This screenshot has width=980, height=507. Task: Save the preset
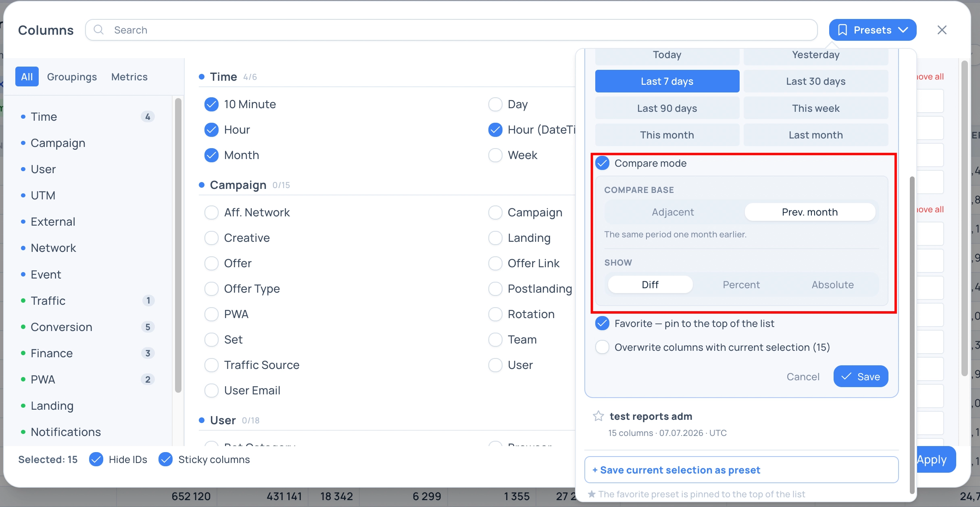861,377
